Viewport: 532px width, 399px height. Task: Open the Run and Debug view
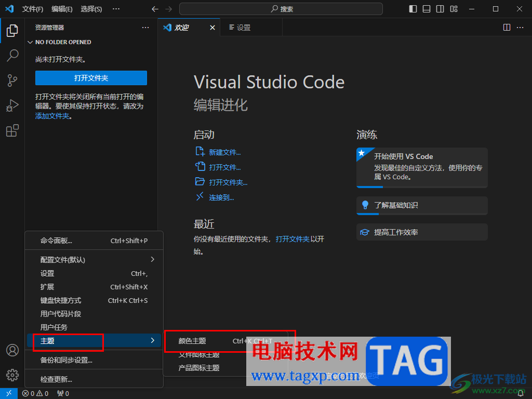12,105
